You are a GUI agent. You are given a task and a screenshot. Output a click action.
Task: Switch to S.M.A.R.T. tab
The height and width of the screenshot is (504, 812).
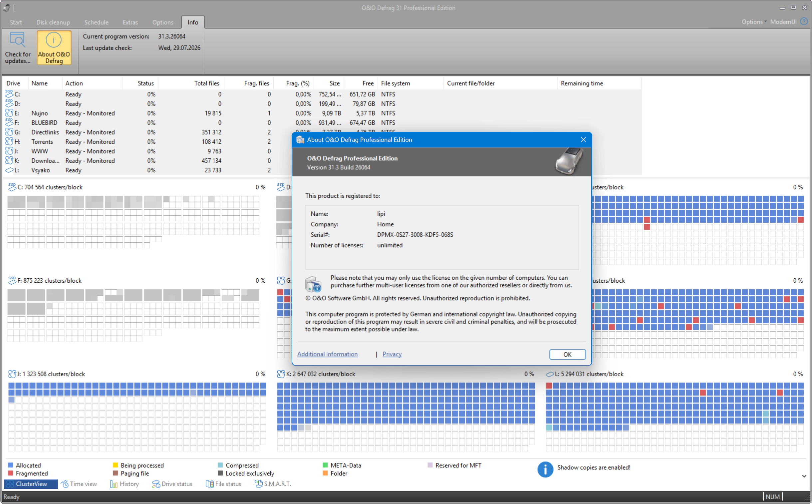pos(273,484)
